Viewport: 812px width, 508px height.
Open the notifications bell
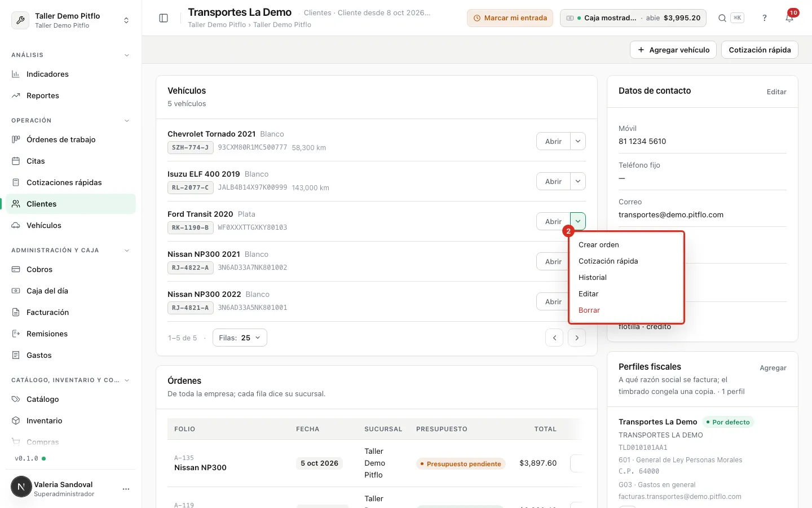tap(789, 18)
